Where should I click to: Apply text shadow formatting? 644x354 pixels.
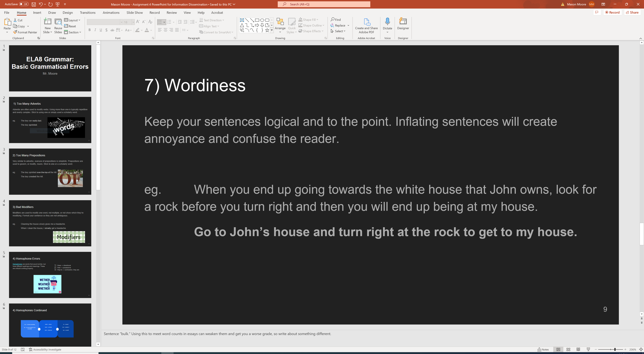tap(106, 30)
